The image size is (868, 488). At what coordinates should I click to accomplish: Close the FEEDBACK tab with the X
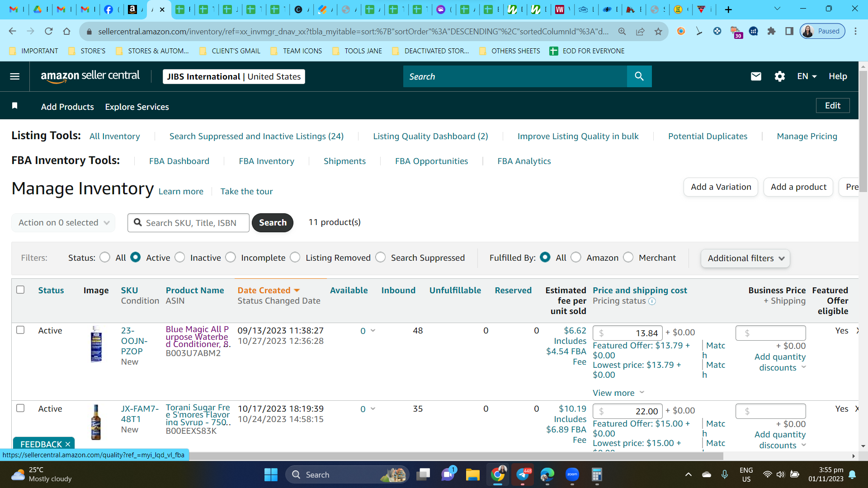tap(68, 444)
